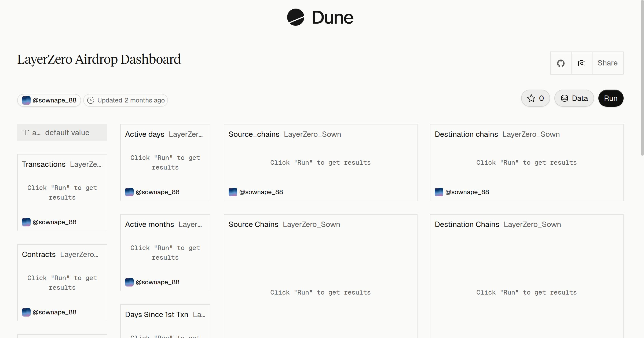Image resolution: width=644 pixels, height=338 pixels.
Task: Click @sownape_88 avatar in Active months card
Action: (x=129, y=282)
